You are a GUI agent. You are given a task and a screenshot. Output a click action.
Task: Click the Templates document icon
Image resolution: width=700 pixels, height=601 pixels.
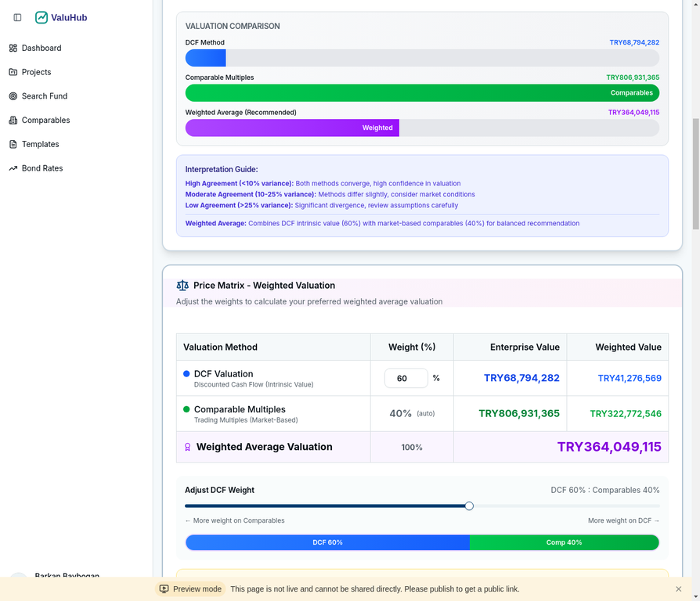[x=13, y=145]
